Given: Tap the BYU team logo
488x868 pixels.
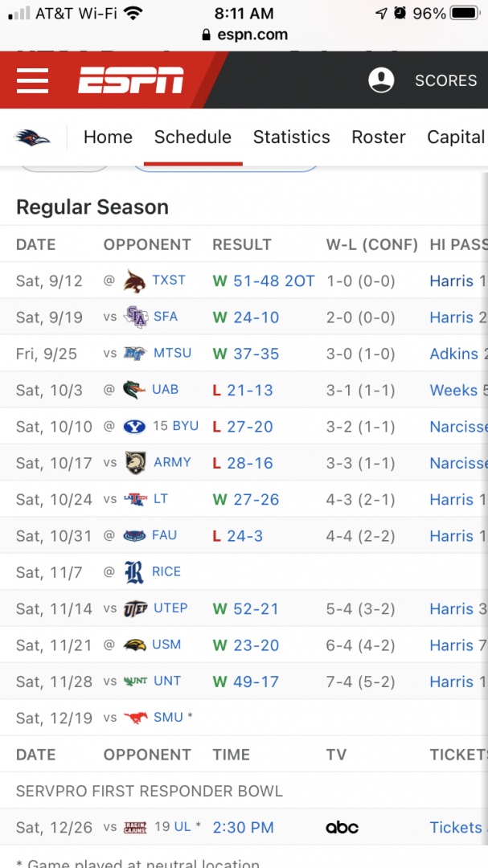Looking at the screenshot, I should click(x=135, y=427).
